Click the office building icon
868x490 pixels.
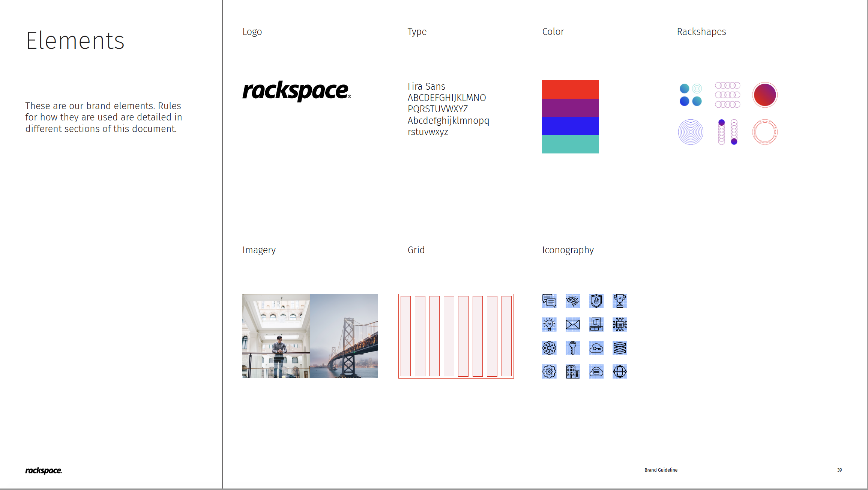(573, 371)
